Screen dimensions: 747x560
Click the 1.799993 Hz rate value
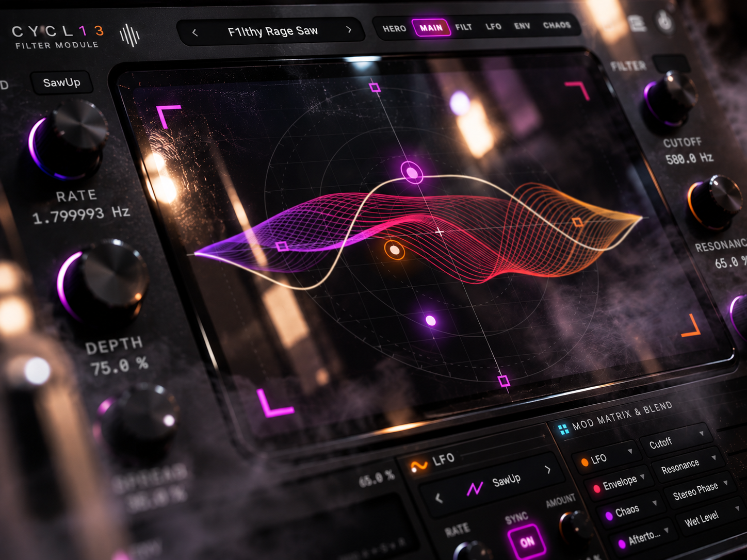coord(81,215)
